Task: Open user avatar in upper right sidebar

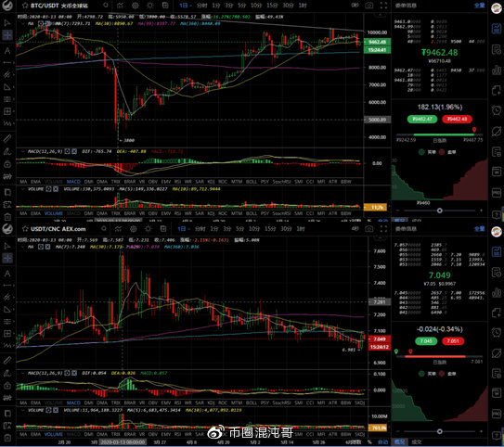Action: pyautogui.click(x=497, y=8)
